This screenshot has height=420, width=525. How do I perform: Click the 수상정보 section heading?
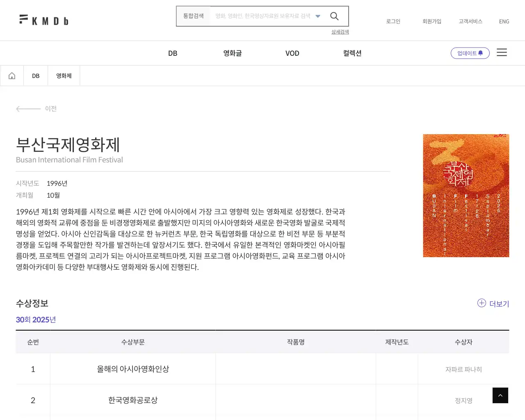tap(32, 304)
